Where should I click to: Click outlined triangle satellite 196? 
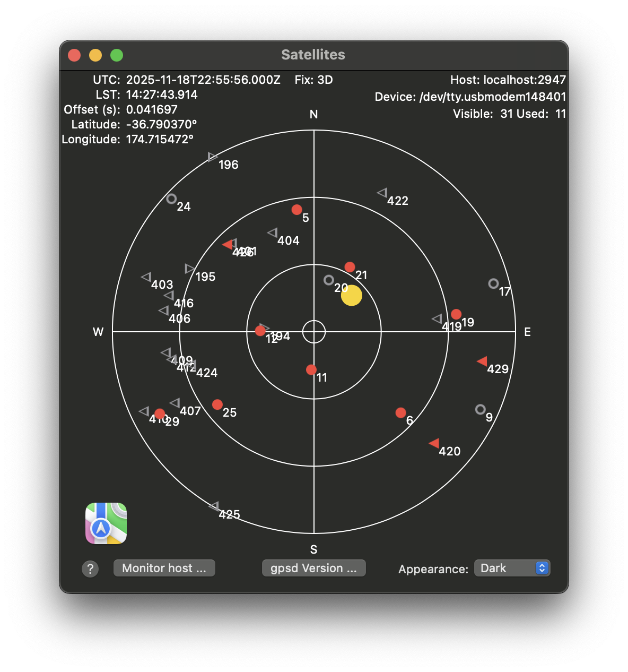(213, 157)
